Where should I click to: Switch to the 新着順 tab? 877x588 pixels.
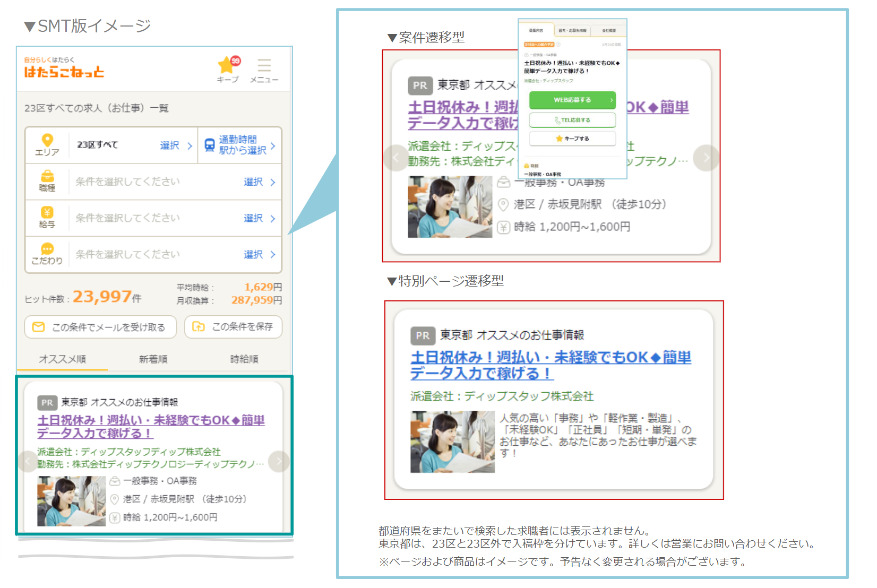click(153, 359)
